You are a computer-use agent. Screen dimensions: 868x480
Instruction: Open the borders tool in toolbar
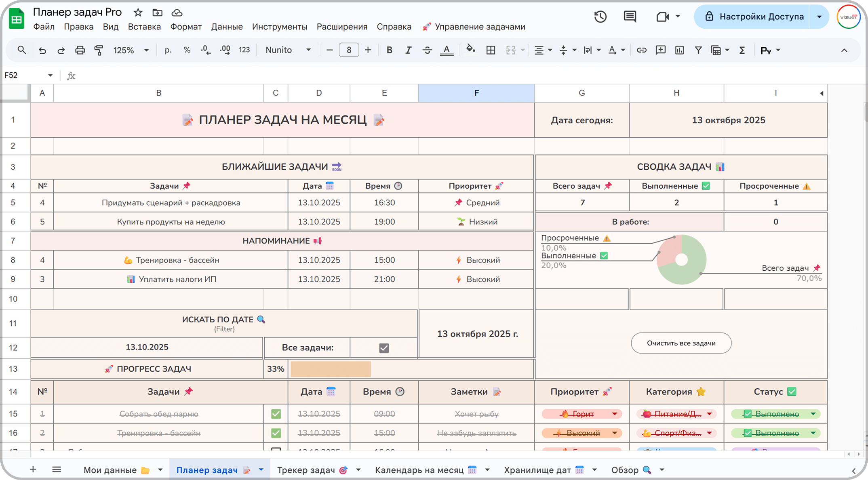point(491,50)
